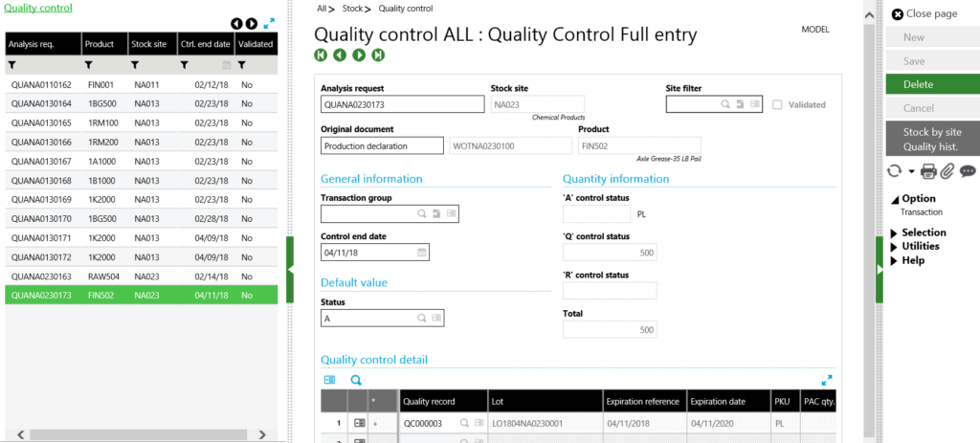This screenshot has width=980, height=443.
Task: Collapse the Option section
Action: click(896, 199)
